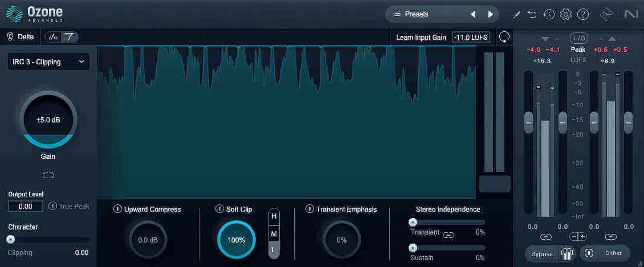644x267 pixels.
Task: Click the Native Instruments logo icon
Action: 630,14
